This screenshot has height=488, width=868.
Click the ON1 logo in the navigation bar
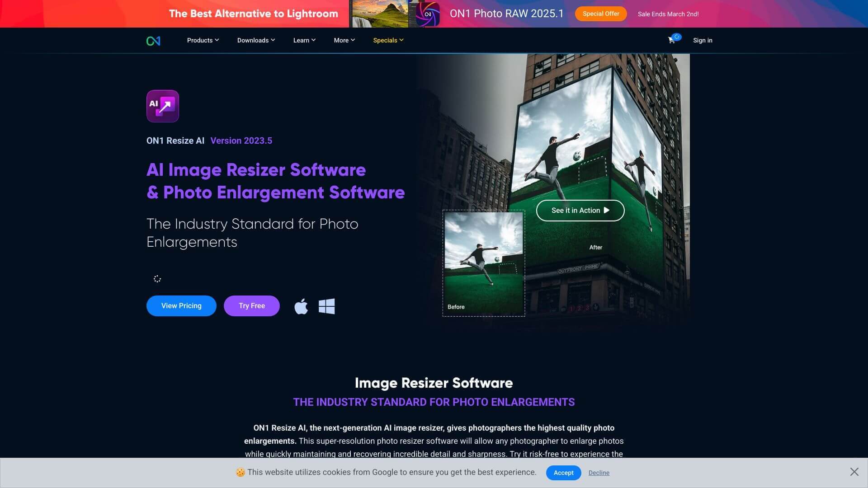pos(153,40)
